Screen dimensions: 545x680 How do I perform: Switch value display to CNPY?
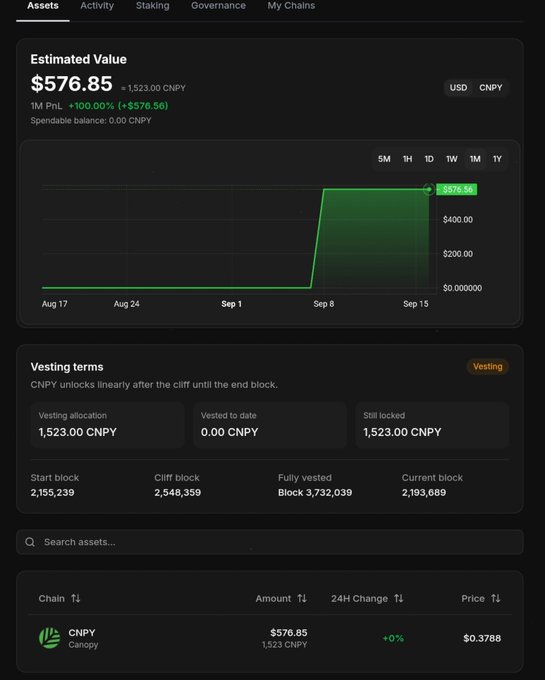490,88
